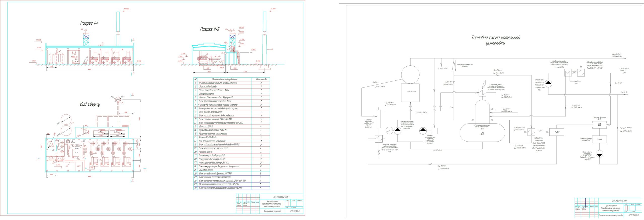Image resolution: width=644 pixels, height=220 pixels.
Task: Select row "Дымосос ДН-15"
Action: 231,126
